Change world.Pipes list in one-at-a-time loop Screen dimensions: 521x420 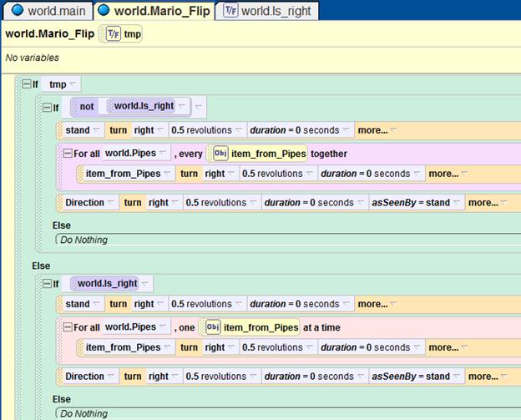[x=135, y=327]
